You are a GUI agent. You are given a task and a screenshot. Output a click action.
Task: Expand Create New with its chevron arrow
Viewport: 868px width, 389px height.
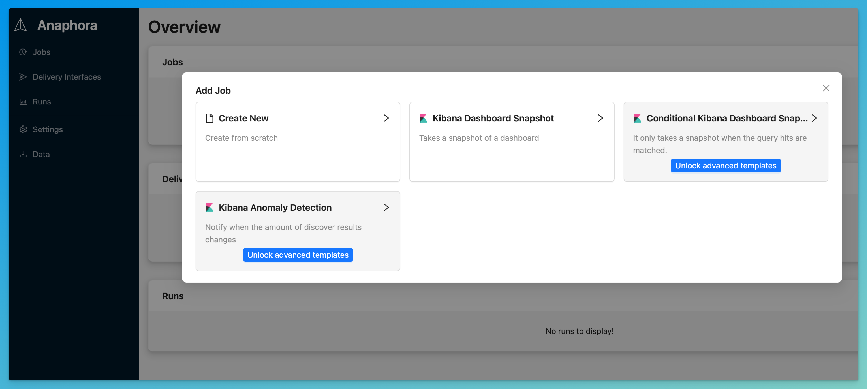tap(386, 118)
